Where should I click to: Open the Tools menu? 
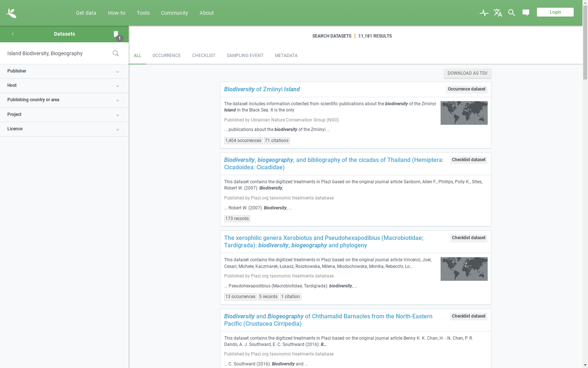point(143,13)
